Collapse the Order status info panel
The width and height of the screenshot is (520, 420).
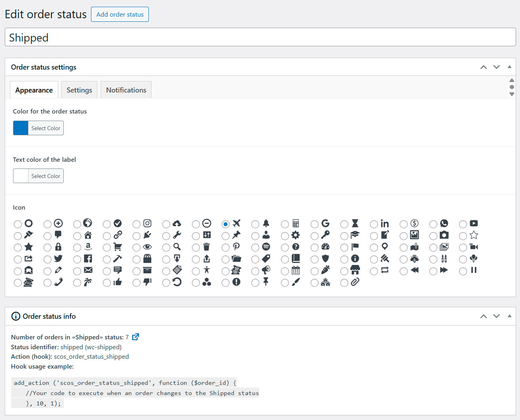pyautogui.click(x=509, y=316)
